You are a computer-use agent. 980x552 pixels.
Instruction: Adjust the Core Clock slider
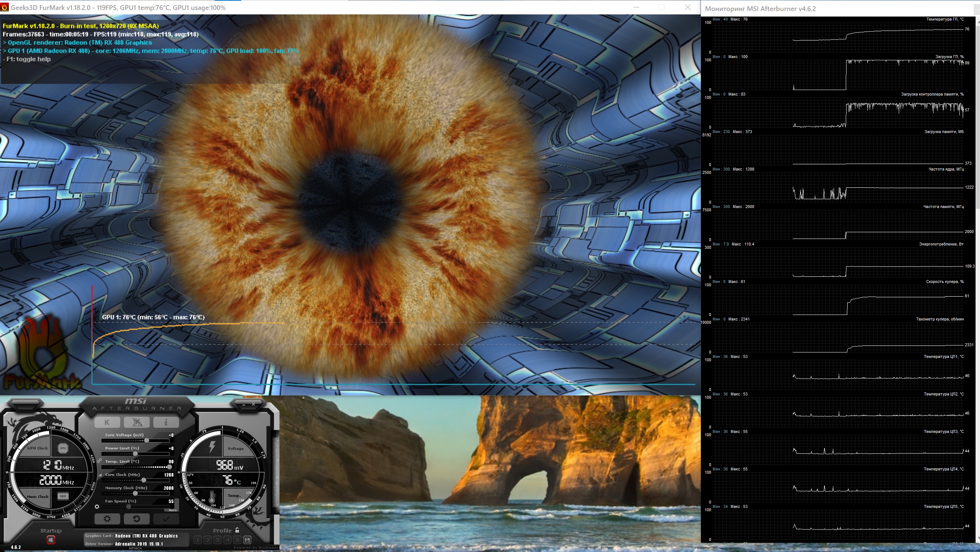click(x=135, y=480)
